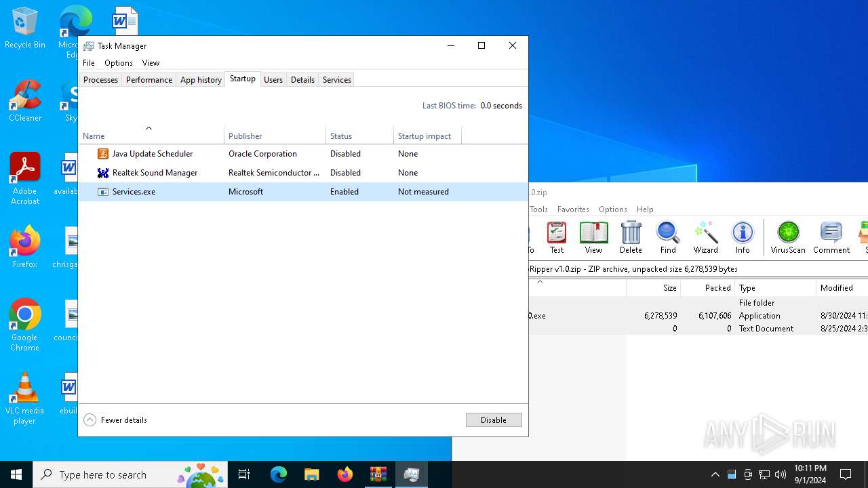Open VLC media player desktop shortcut
This screenshot has height=488, width=868.
tap(25, 399)
